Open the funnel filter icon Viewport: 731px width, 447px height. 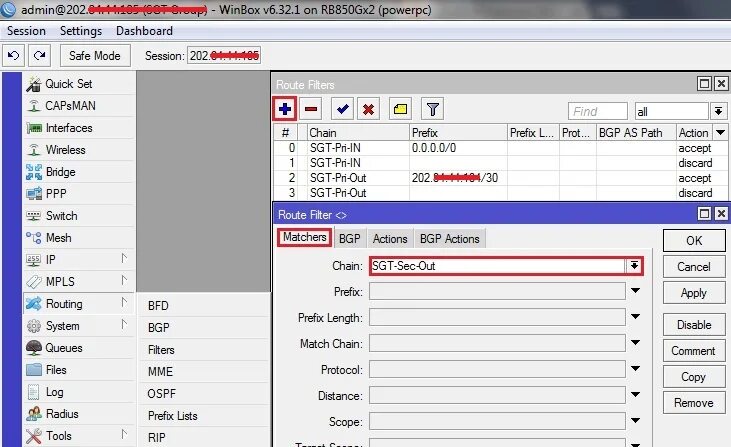(432, 109)
